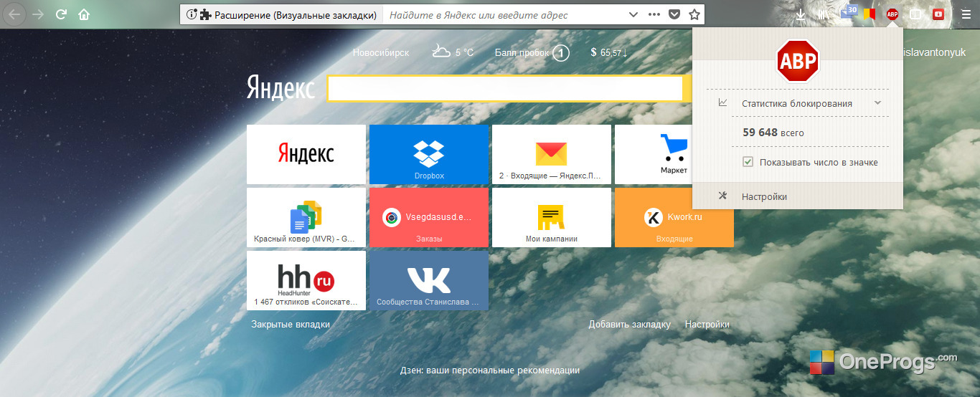Reload the current page
Screen dimensions: 980x397
[x=61, y=14]
